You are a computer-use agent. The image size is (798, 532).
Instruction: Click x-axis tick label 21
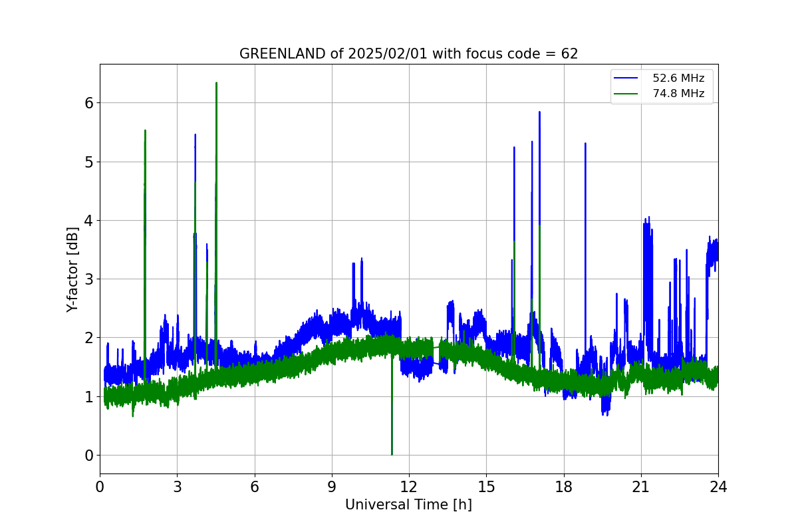(641, 487)
